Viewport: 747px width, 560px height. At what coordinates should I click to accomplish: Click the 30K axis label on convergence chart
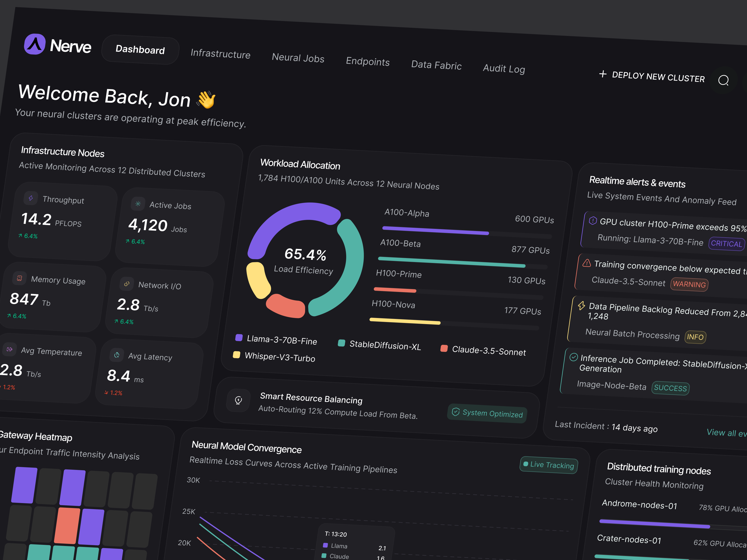(x=193, y=480)
